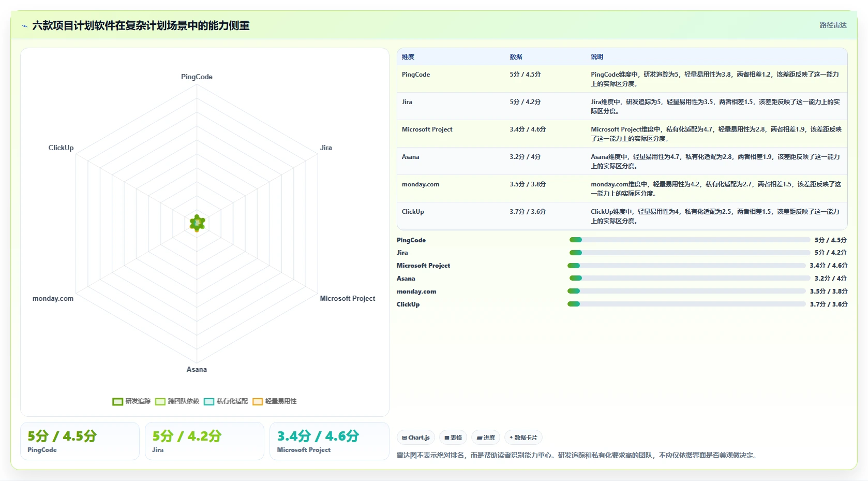
Task: Click the 3.5分 / 3.8分 value beside monday.com bar
Action: click(x=829, y=291)
